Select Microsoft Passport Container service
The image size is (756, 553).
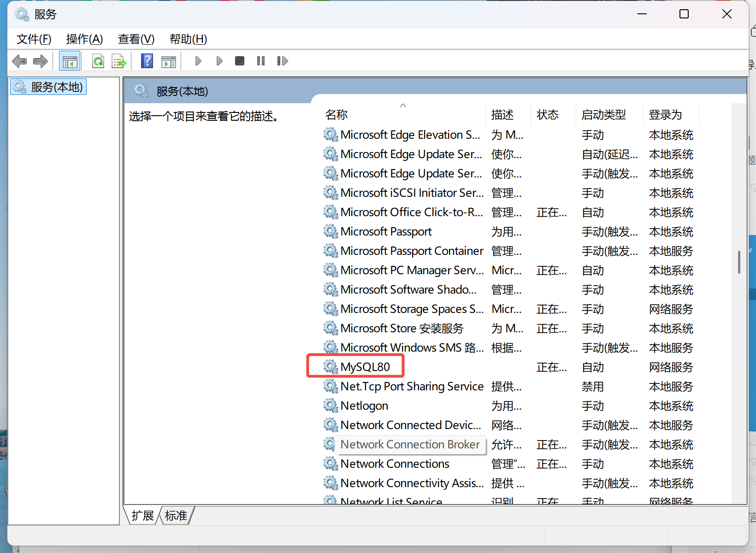coord(412,251)
